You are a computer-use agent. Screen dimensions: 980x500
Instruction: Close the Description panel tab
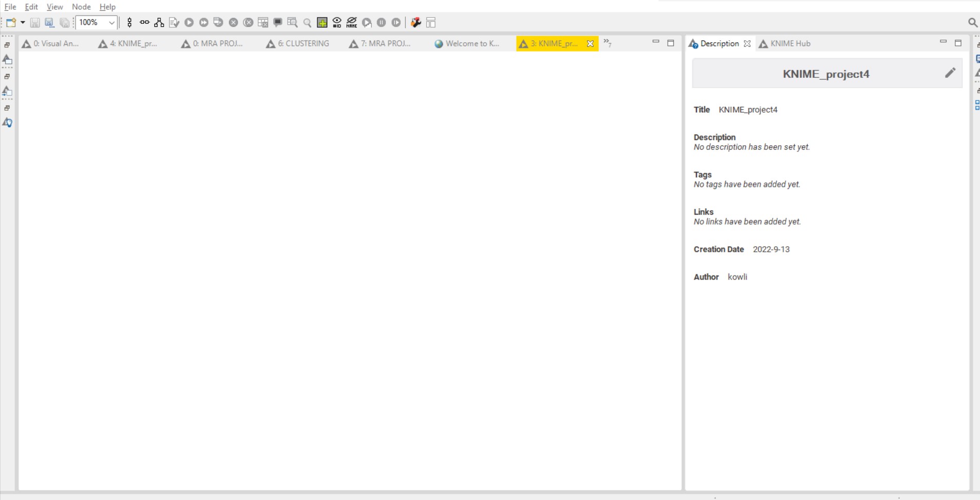[747, 44]
